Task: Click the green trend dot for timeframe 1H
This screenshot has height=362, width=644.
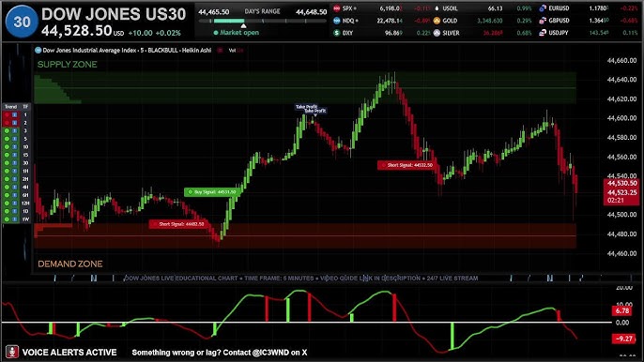Action: (7, 171)
